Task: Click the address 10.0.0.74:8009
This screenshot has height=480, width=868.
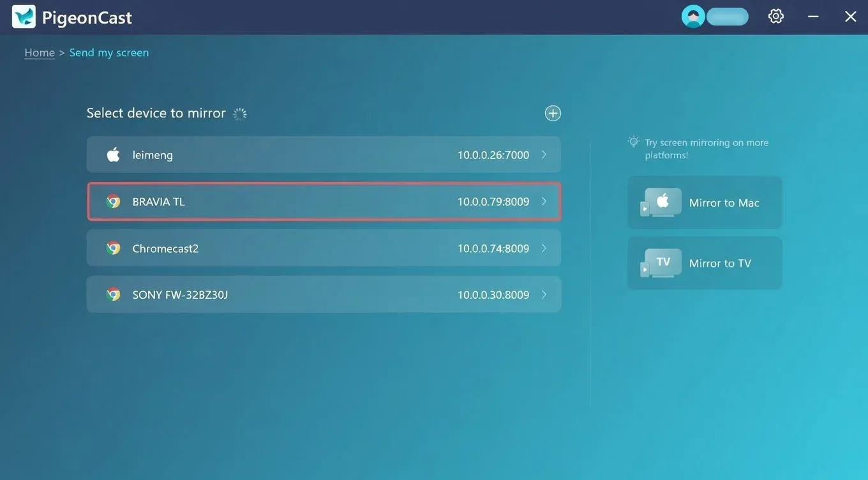Action: click(x=493, y=248)
